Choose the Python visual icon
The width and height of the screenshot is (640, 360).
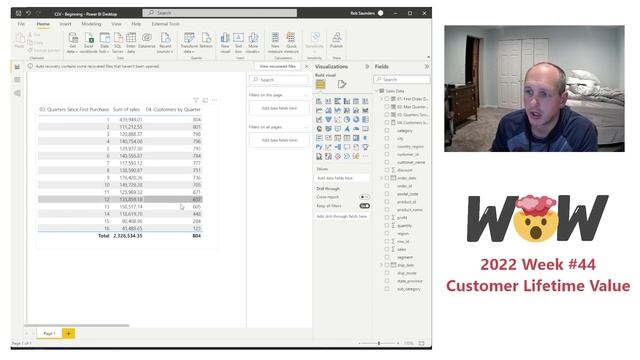[x=319, y=147]
